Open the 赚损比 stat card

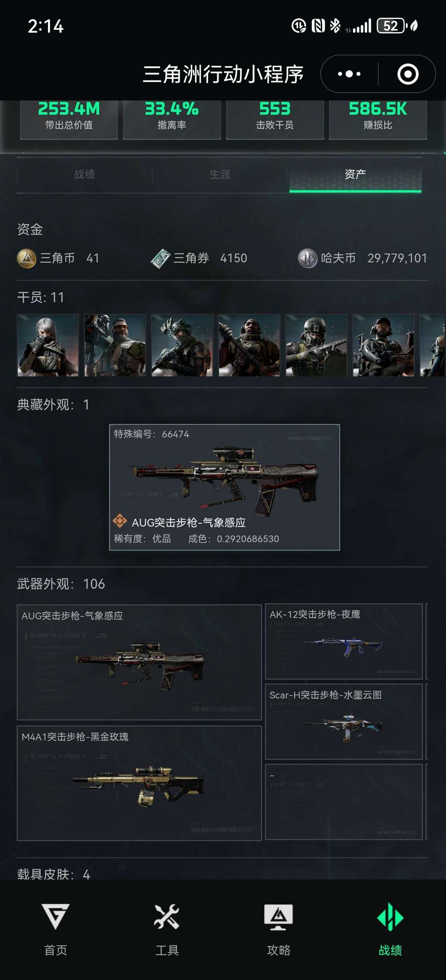coord(378,119)
